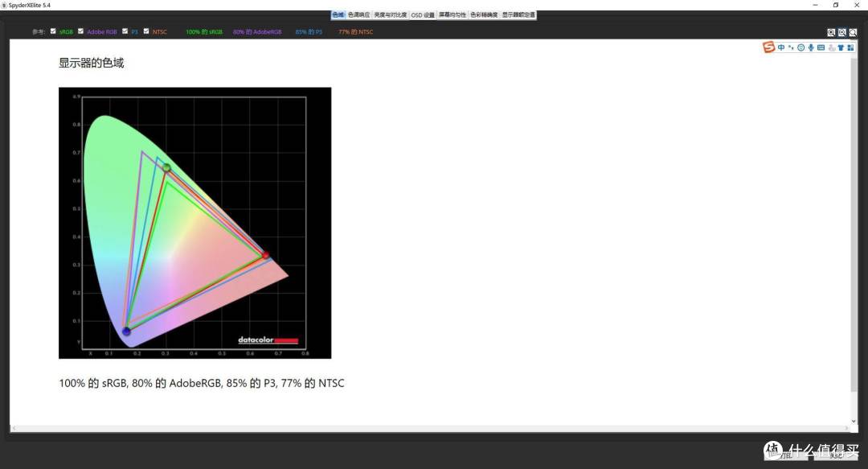Open the Sogou skin shirt icon
The image size is (868, 469).
coord(841,47)
